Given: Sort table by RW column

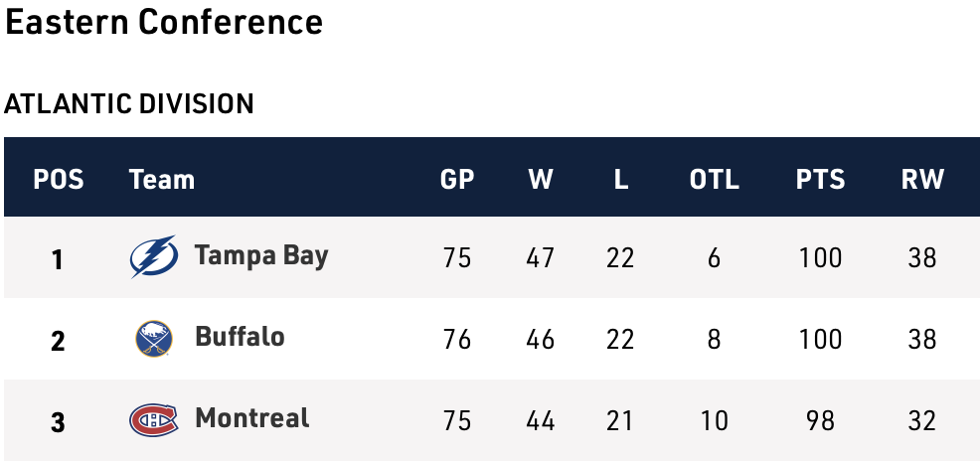Looking at the screenshot, I should (922, 180).
